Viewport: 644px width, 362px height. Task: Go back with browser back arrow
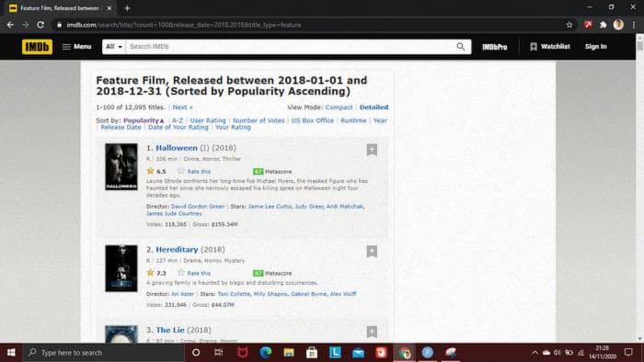(10, 25)
